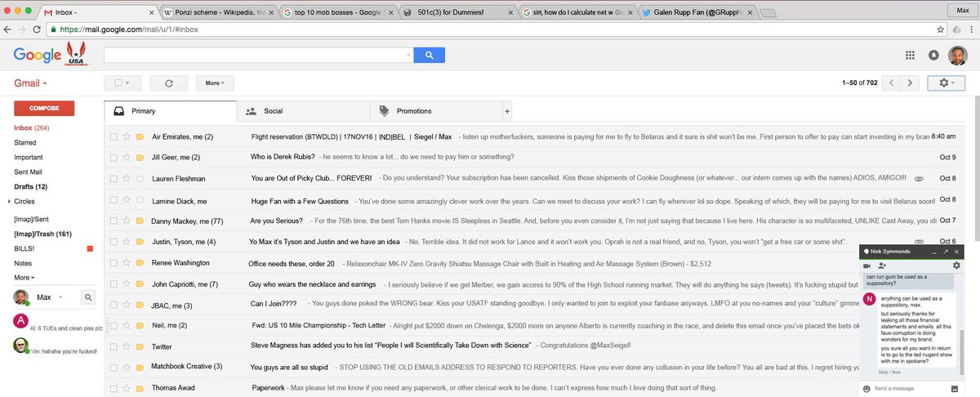The width and height of the screenshot is (980, 397).
Task: Start video call with Nick Symmonds
Action: (x=868, y=265)
